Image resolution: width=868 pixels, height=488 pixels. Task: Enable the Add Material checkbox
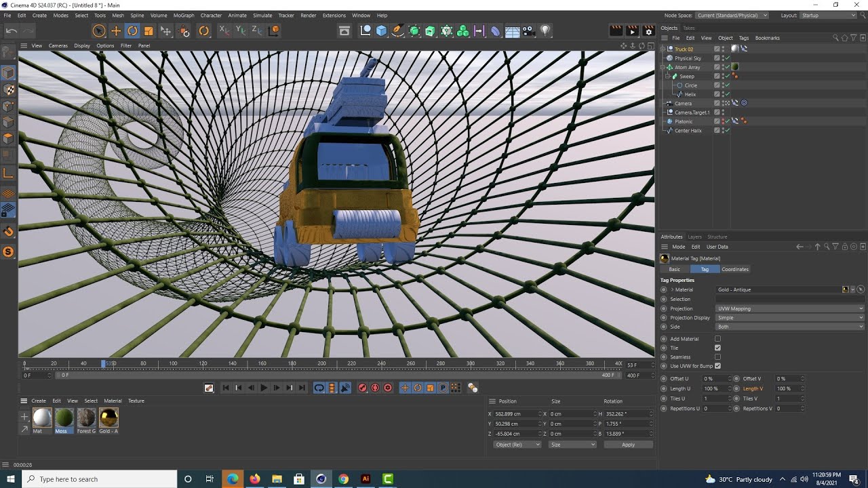click(x=717, y=339)
